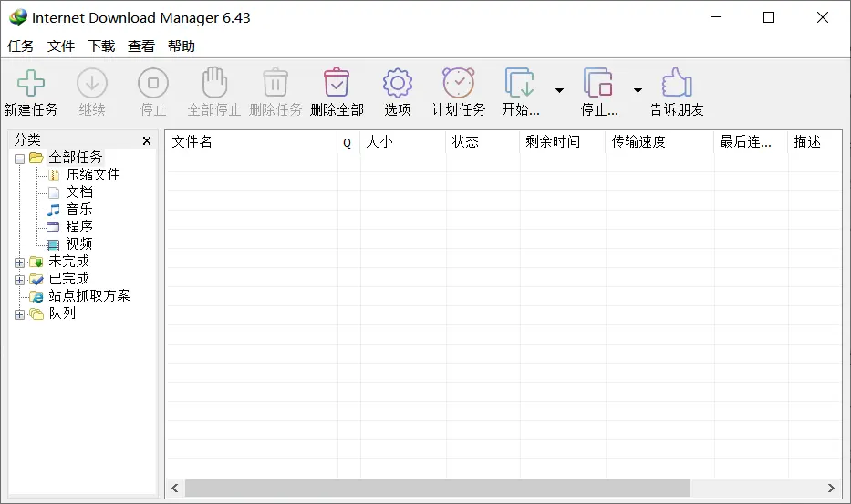Select 站点抓取方案 label in tree

pyautogui.click(x=89, y=296)
